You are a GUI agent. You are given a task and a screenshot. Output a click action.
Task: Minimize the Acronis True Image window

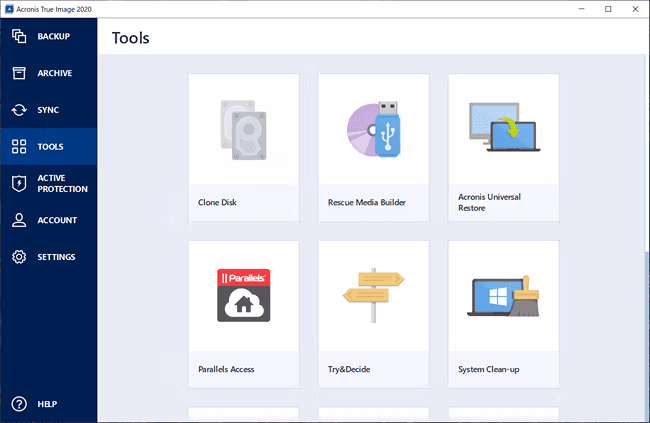pos(582,9)
